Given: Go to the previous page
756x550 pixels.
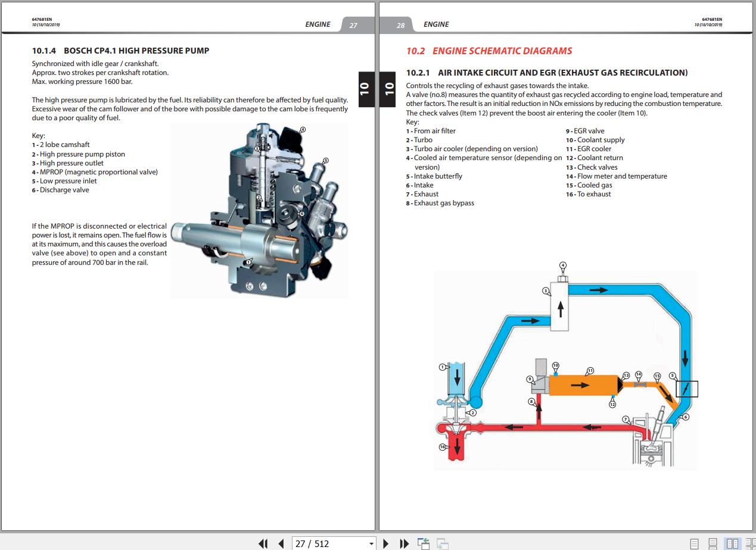Looking at the screenshot, I should coord(281,543).
